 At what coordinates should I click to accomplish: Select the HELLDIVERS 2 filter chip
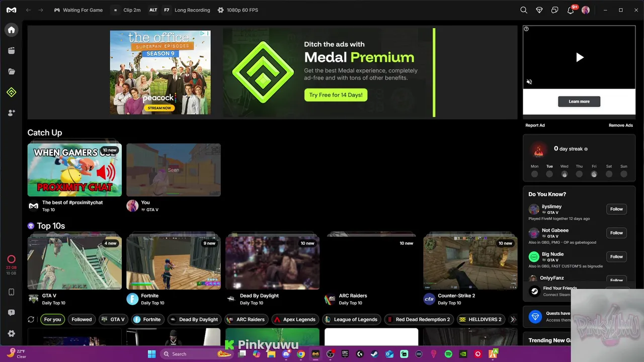click(480, 319)
